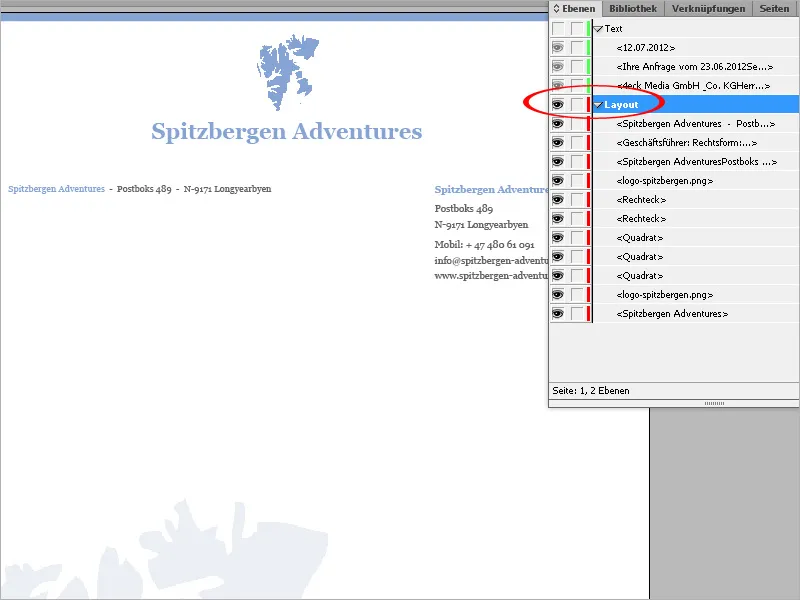Viewport: 800px width, 600px height.
Task: Hide the Layout layer with its eye icon
Action: [558, 105]
